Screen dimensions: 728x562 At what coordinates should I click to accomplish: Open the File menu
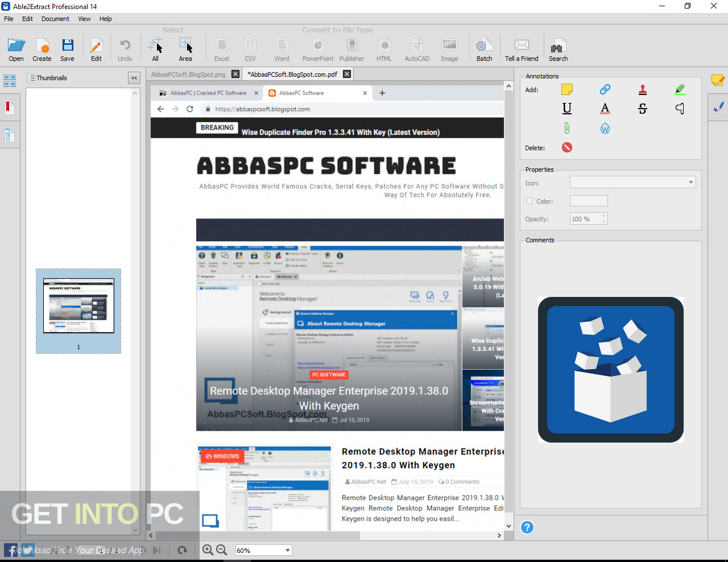tap(9, 19)
